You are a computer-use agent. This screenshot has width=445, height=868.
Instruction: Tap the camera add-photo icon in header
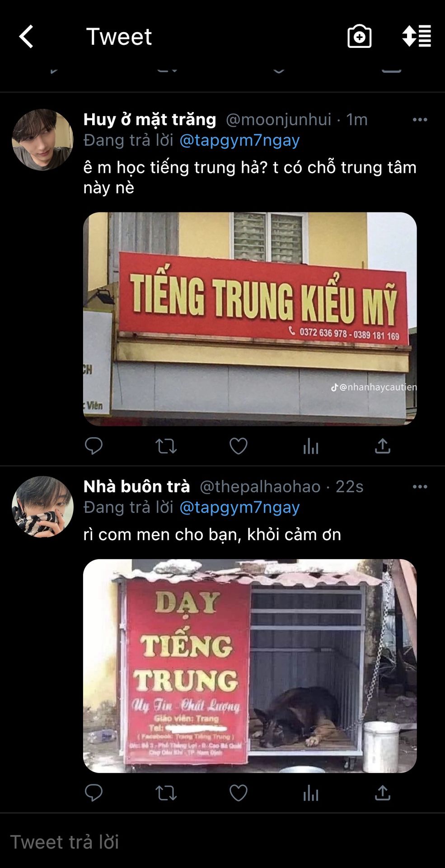coord(359,36)
